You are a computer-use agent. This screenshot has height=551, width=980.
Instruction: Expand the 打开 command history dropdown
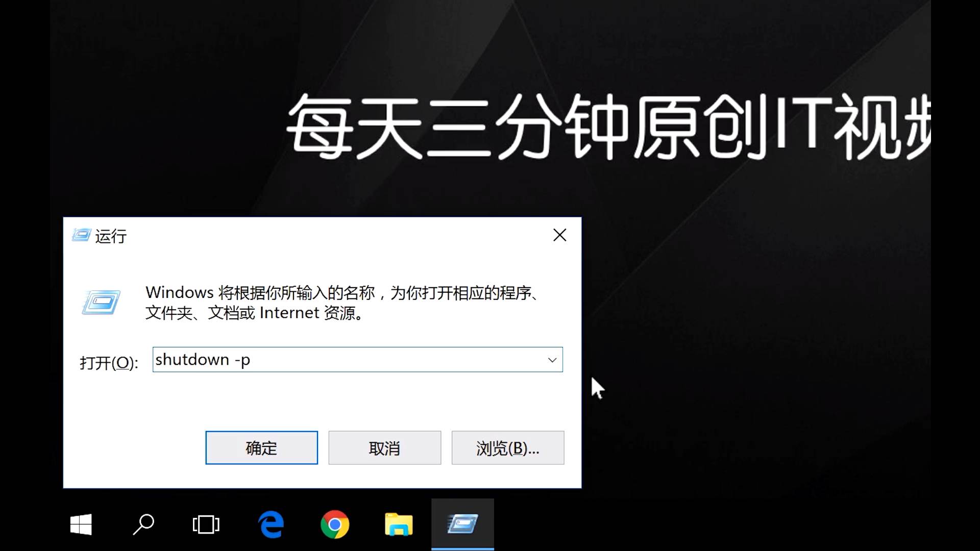click(x=552, y=360)
